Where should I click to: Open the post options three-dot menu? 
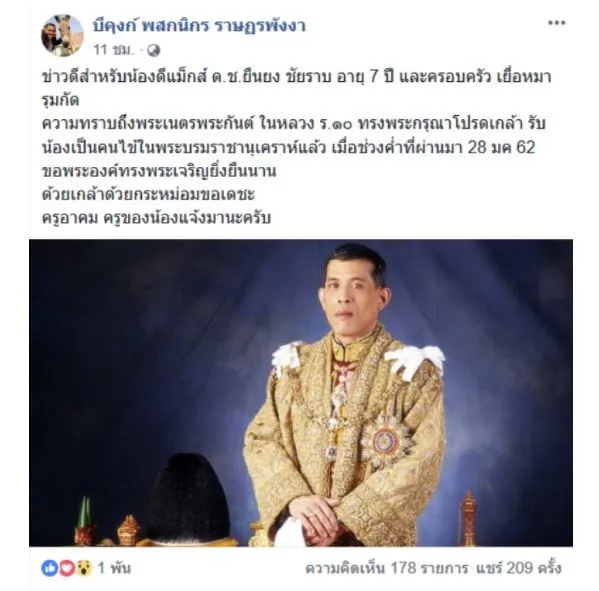coord(556,23)
